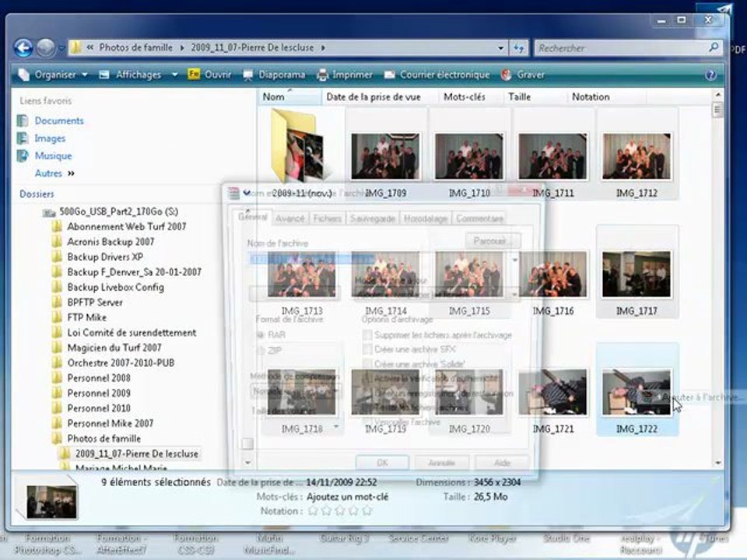
Task: Switch to the Sauvegarde tab in archive dialog
Action: (373, 219)
